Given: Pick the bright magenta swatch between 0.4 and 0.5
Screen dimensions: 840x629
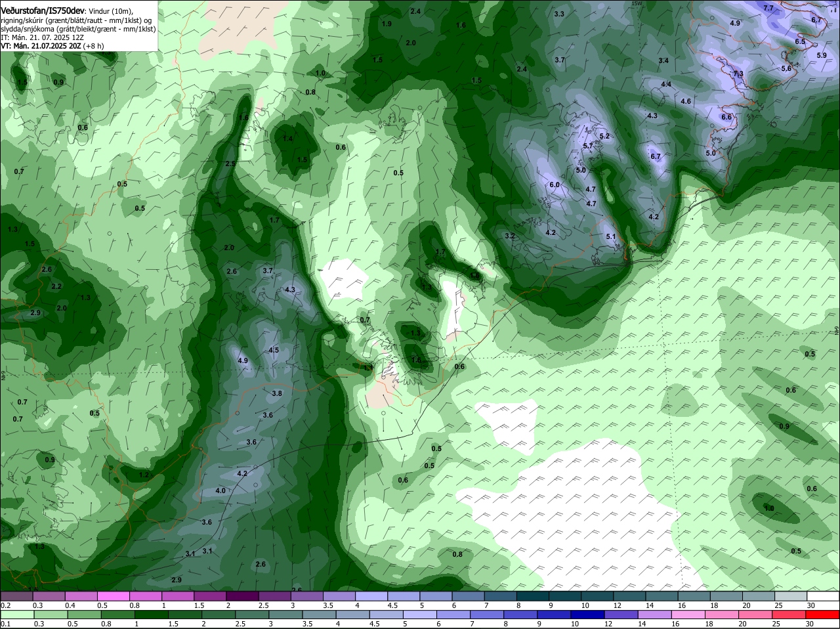Looking at the screenshot, I should 81,596.
